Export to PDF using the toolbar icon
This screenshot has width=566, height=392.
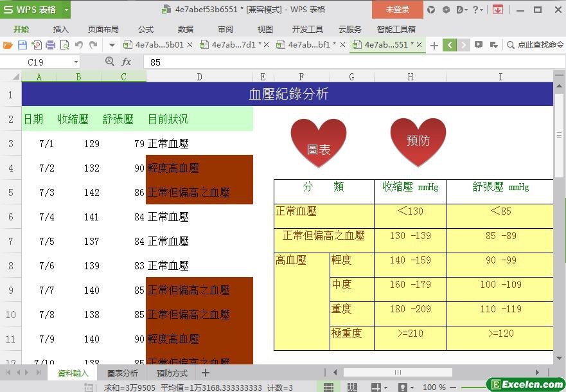click(37, 45)
